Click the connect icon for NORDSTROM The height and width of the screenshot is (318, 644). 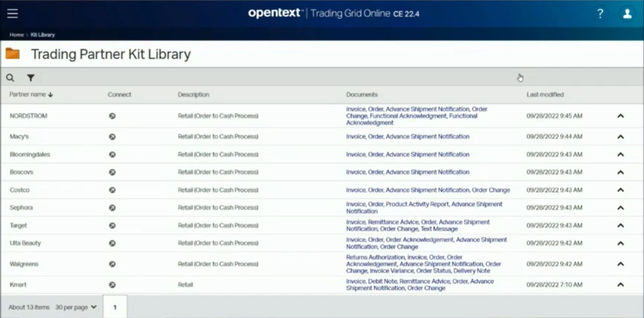[x=112, y=116]
